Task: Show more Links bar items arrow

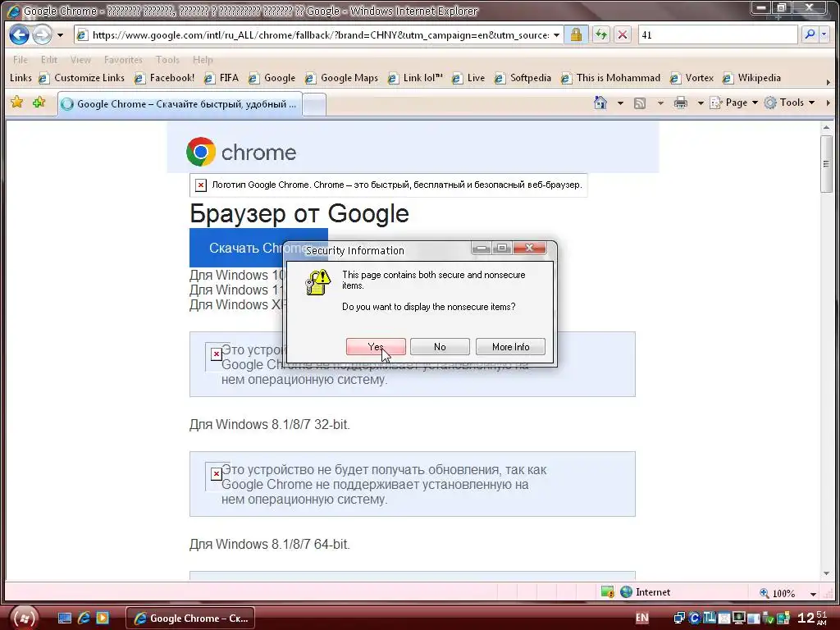Action: click(x=829, y=83)
